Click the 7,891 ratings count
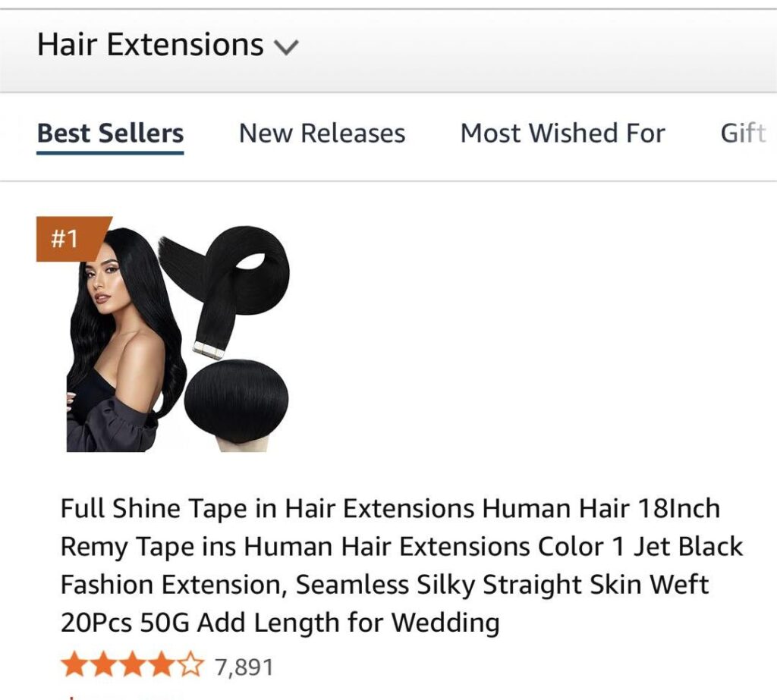Image resolution: width=777 pixels, height=700 pixels. tap(244, 667)
